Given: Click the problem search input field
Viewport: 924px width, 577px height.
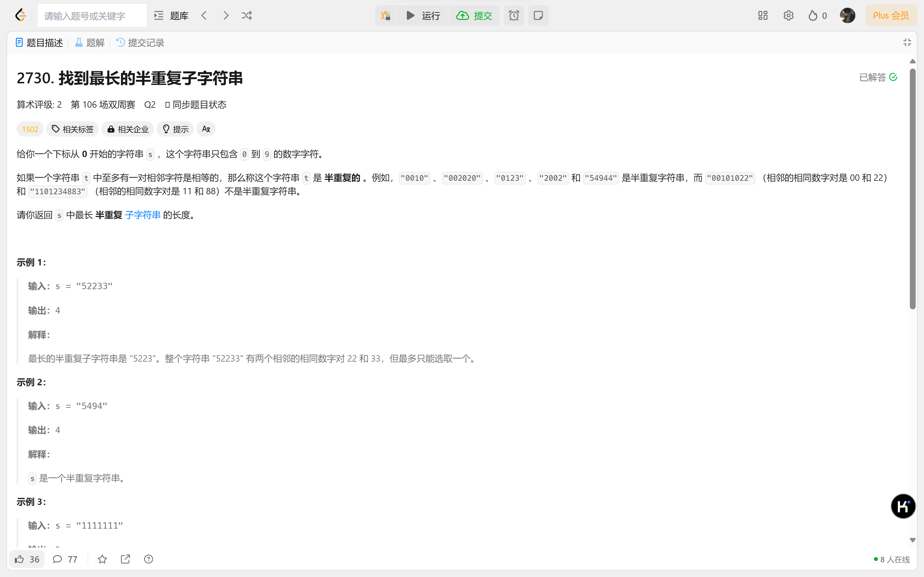Looking at the screenshot, I should (x=92, y=15).
